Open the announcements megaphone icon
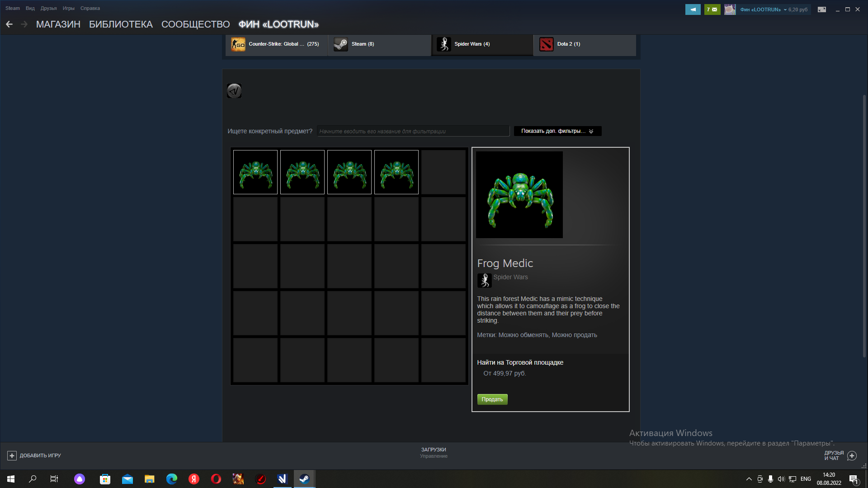Viewport: 868px width, 488px height. point(693,9)
